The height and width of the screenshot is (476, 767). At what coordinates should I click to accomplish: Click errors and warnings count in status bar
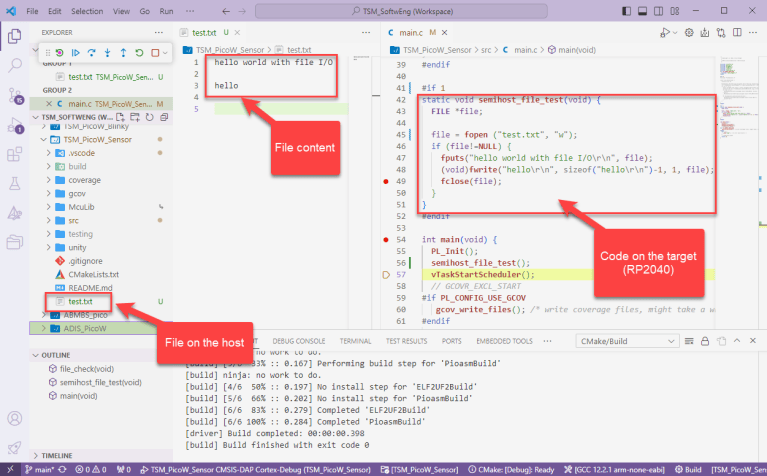[91, 470]
